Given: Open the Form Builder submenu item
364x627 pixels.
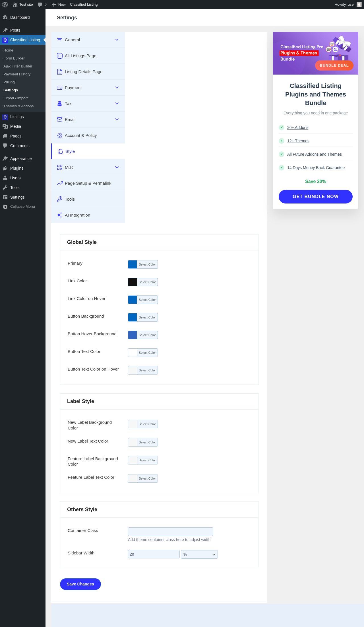Looking at the screenshot, I should (14, 58).
